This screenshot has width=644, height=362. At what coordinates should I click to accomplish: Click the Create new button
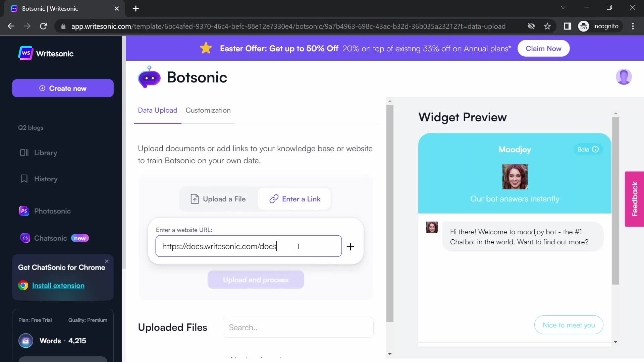(63, 88)
